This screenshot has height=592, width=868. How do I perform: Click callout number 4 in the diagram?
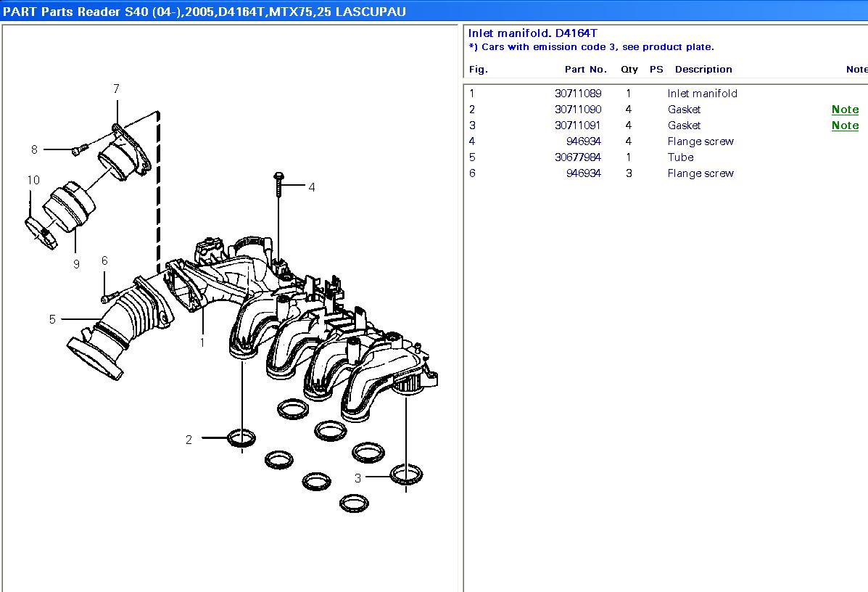(312, 188)
